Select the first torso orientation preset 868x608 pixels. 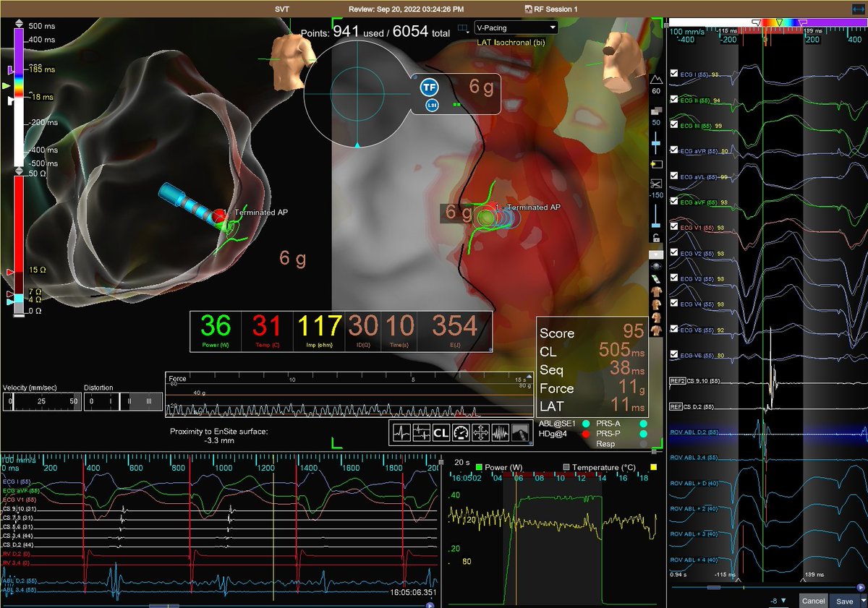656,292
